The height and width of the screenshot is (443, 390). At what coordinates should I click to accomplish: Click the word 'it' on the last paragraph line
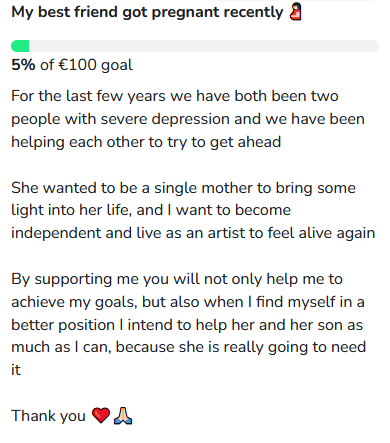(x=16, y=370)
